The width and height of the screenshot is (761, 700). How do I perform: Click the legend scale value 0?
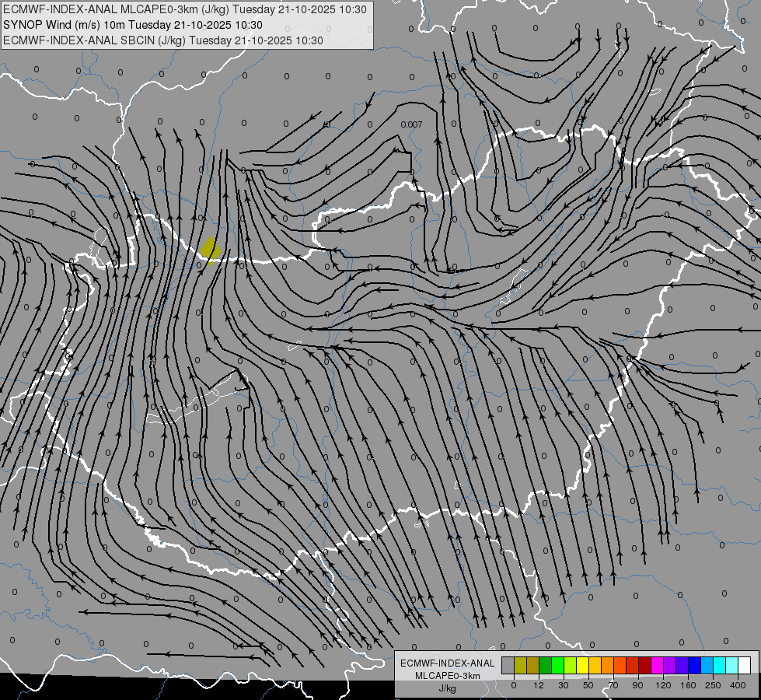click(x=514, y=685)
